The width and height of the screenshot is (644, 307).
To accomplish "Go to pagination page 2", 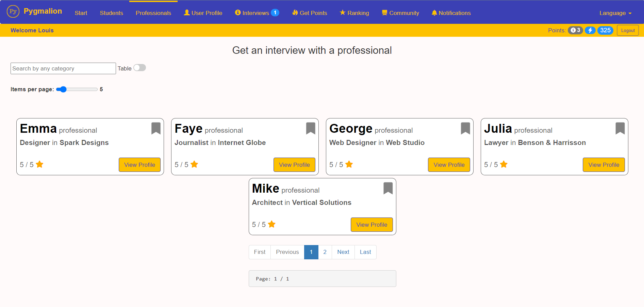I will coord(325,252).
